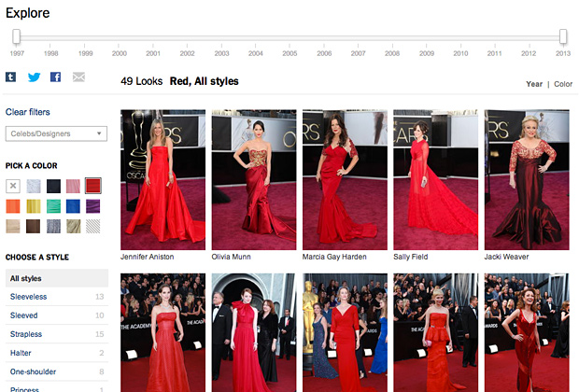Jump to 2005 on the year timeline
The height and width of the screenshot is (392, 579).
(289, 53)
